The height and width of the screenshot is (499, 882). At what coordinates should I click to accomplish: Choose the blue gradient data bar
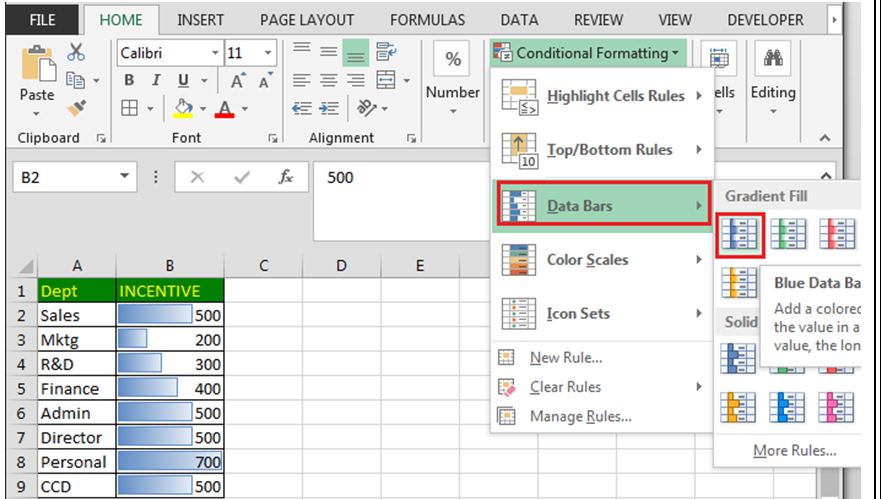[x=740, y=234]
